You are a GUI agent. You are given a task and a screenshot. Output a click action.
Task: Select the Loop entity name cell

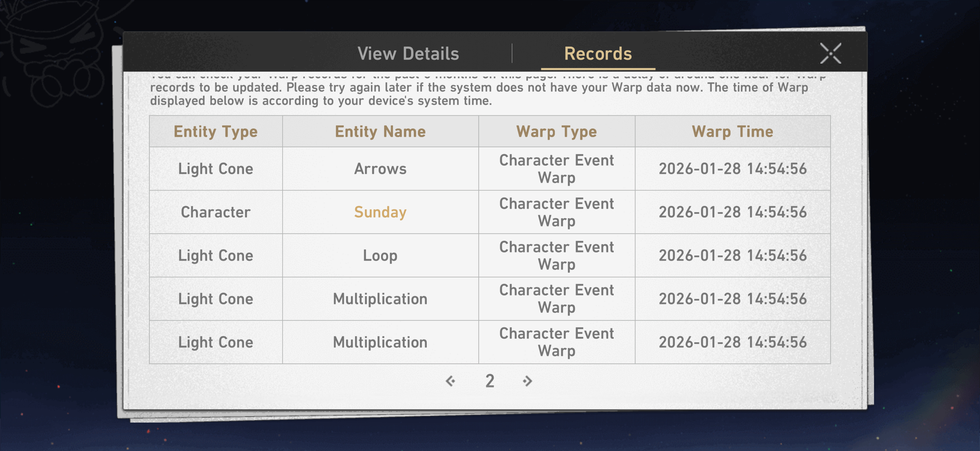point(380,255)
